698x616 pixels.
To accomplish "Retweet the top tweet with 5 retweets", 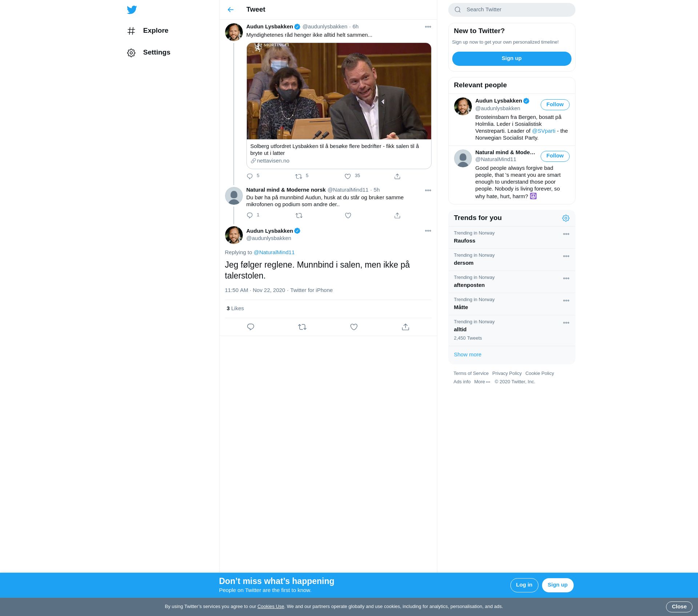I will click(x=298, y=176).
